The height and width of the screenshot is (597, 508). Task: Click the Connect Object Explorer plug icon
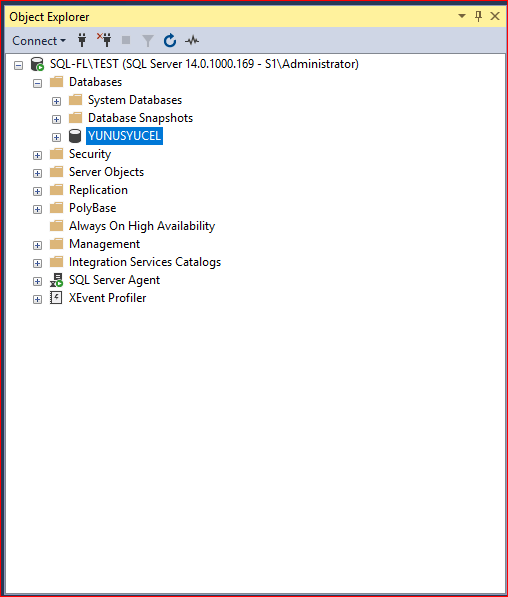tap(82, 40)
